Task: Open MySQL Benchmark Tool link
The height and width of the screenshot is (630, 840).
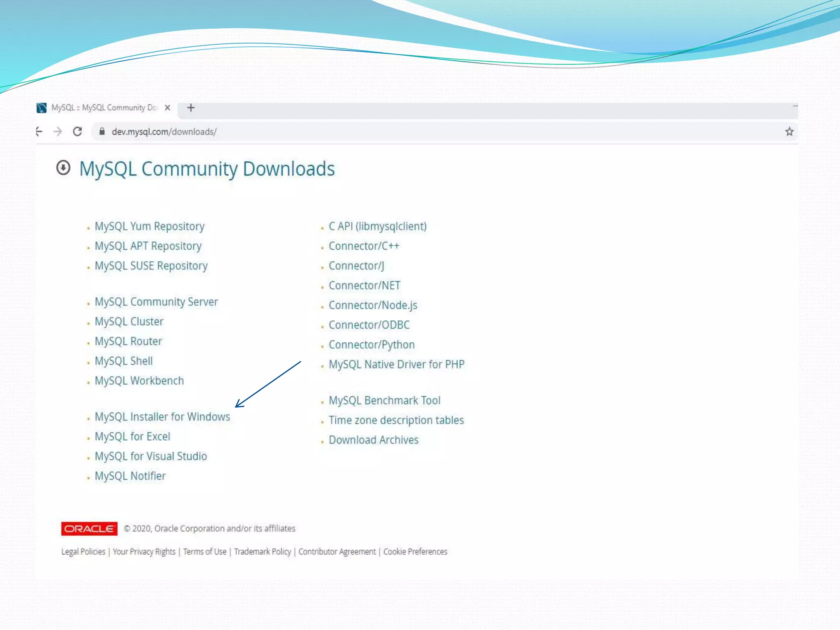Action: 385,400
